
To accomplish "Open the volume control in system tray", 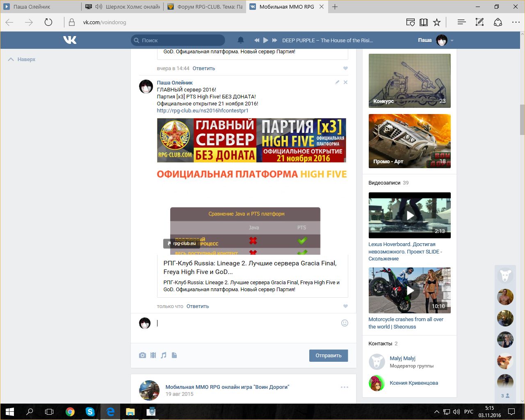I will coord(457,412).
